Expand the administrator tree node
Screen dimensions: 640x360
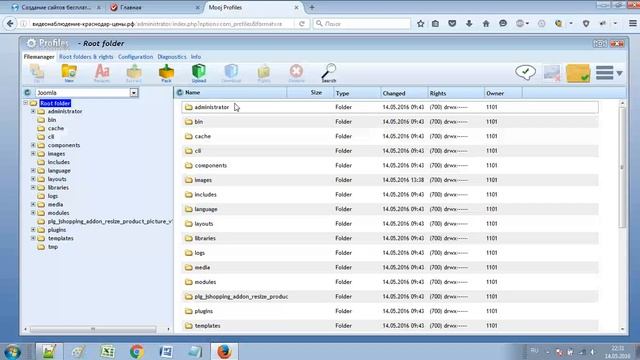(x=33, y=111)
